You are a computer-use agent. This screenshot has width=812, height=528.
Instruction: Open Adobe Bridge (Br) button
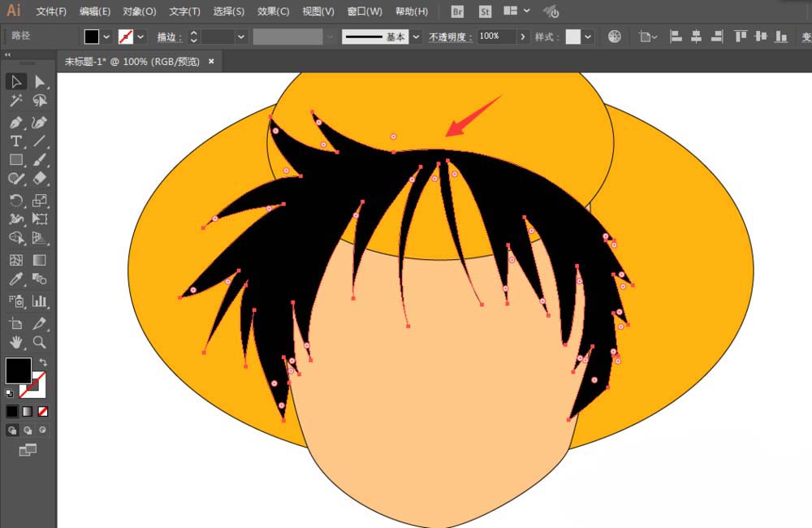point(457,11)
